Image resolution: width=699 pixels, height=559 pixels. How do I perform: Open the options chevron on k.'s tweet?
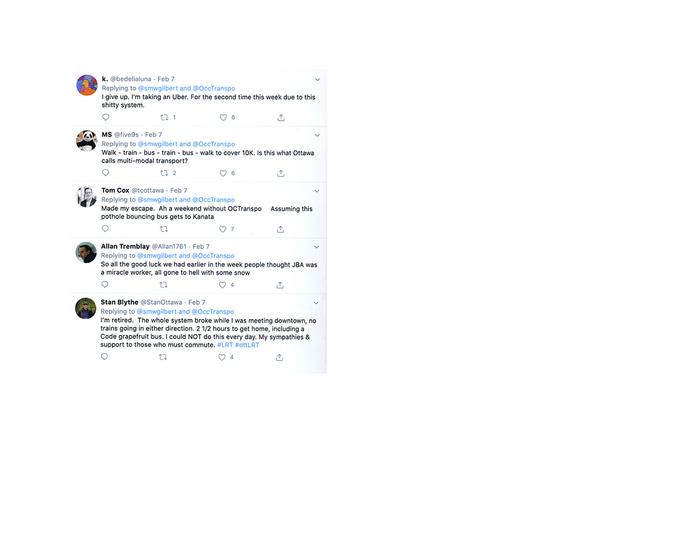(x=317, y=79)
